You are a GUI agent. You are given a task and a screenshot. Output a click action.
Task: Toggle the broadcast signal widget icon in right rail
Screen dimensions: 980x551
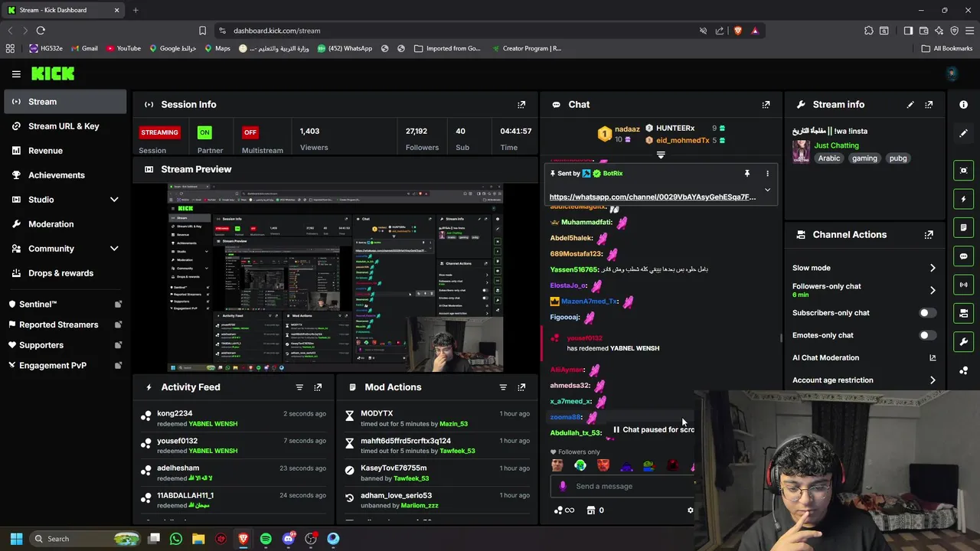click(x=964, y=285)
